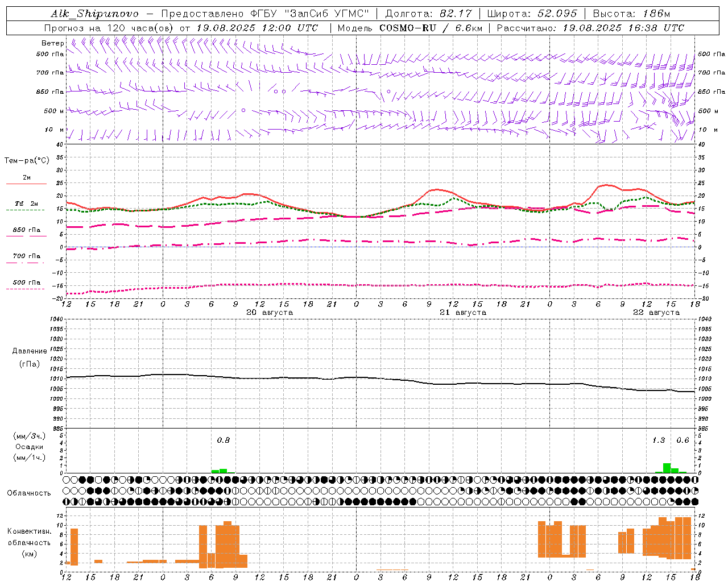The image size is (728, 582).
Task: Click 'Рассчитано: 19.08.2025 16:38 UTC' timestamp
Action: pos(590,28)
